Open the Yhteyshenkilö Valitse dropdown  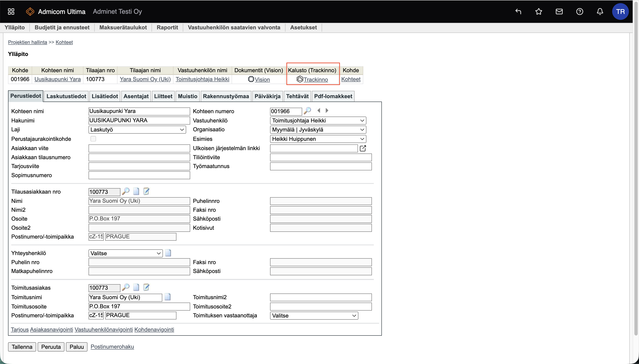[125, 253]
